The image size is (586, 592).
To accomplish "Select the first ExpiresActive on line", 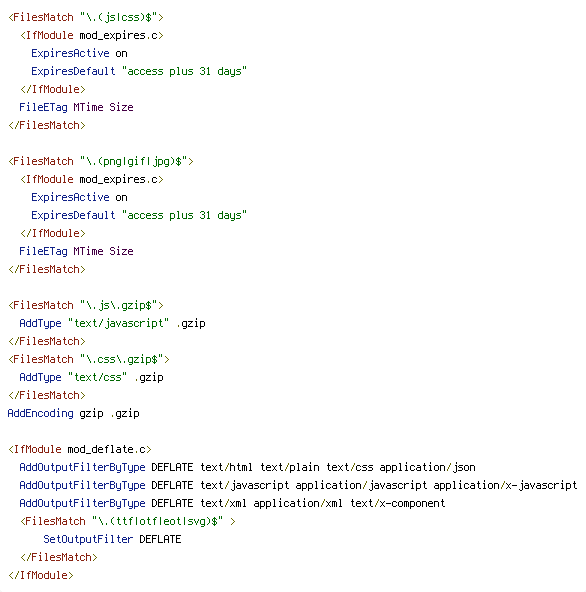I will click(x=79, y=53).
